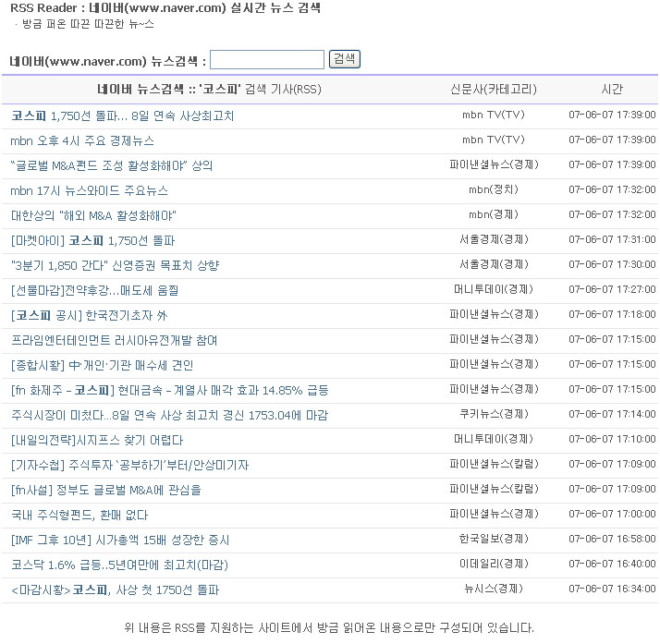Click subtitle '방금 퍼온 따끈 따끈한 뉴~스'
The image size is (660, 644).
point(88,24)
